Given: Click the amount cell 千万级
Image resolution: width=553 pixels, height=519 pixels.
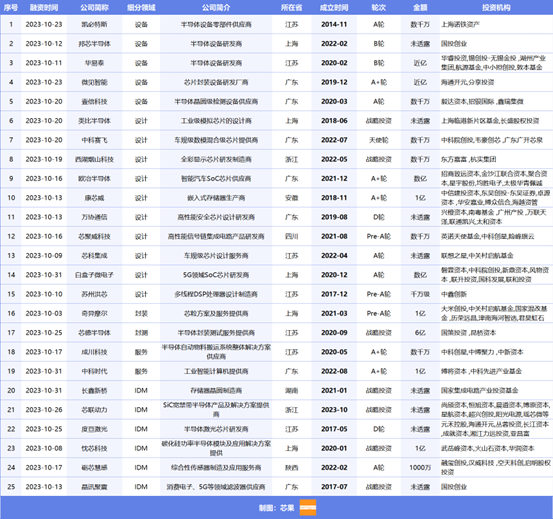Looking at the screenshot, I should pyautogui.click(x=420, y=294).
